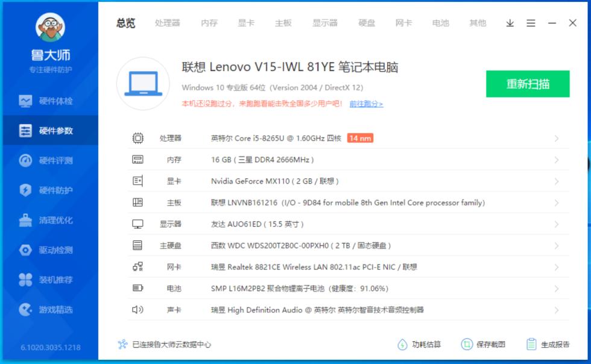Launch 清理优化 from the sidebar
Image resolution: width=591 pixels, height=364 pixels.
click(51, 220)
